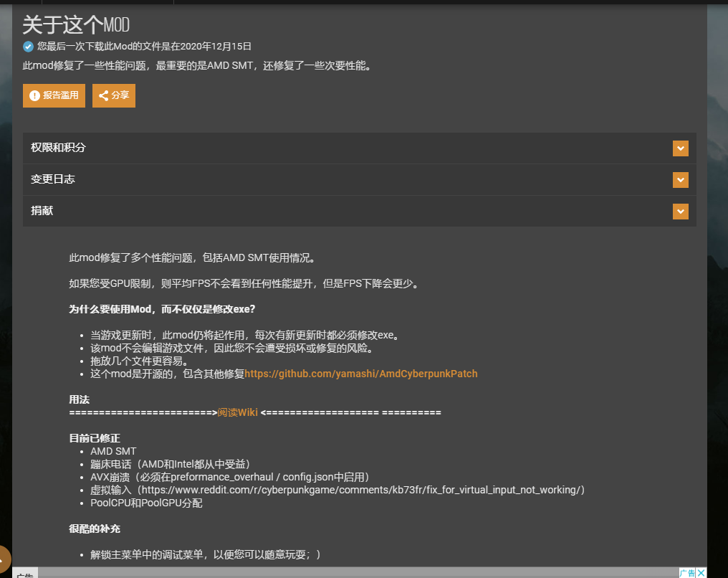Click the share icon in 分享 button
The image size is (728, 578).
pyautogui.click(x=104, y=95)
